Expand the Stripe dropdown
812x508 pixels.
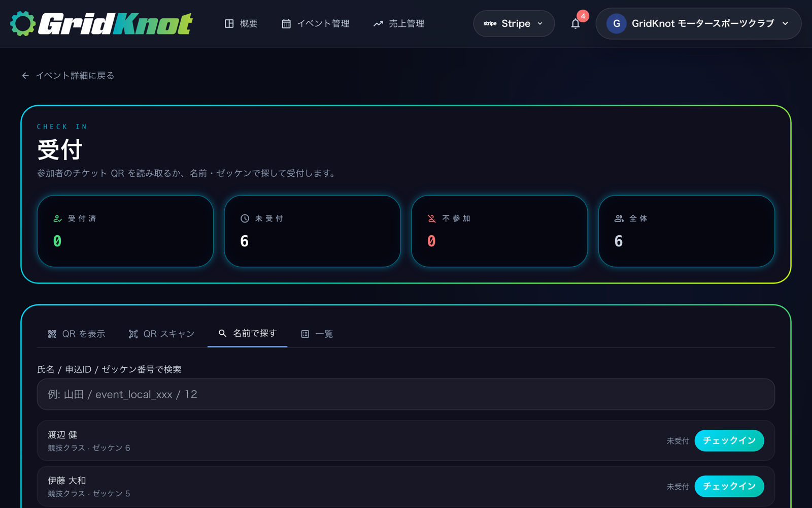(514, 23)
